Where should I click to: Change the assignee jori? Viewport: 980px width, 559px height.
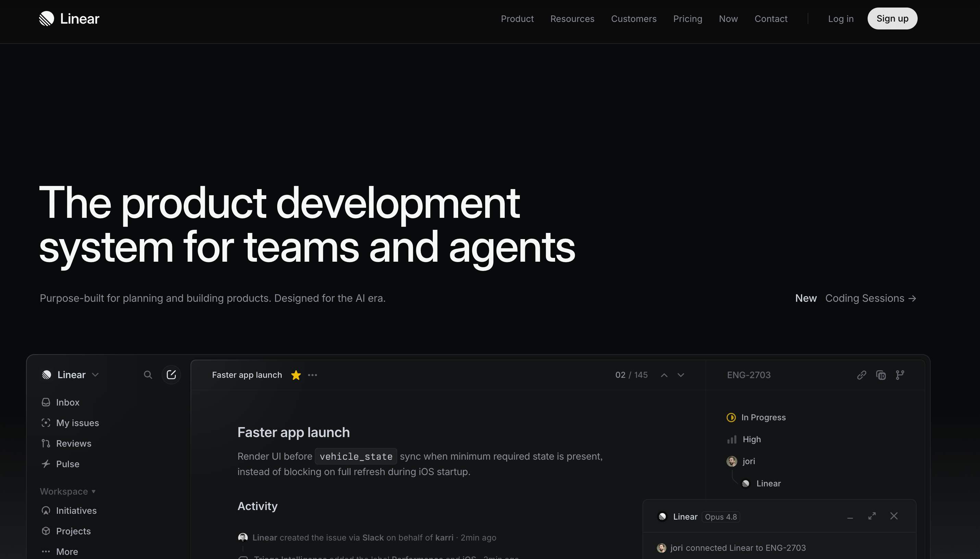(741, 461)
